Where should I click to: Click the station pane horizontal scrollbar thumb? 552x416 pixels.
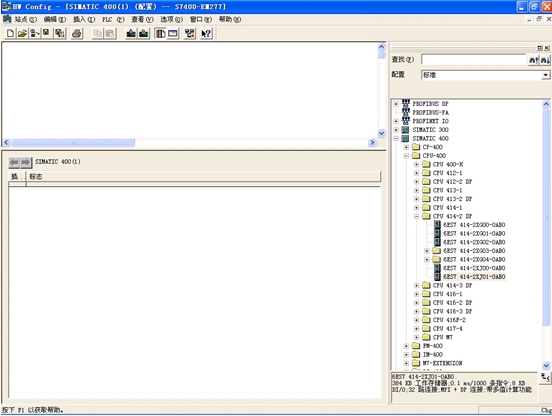73,143
